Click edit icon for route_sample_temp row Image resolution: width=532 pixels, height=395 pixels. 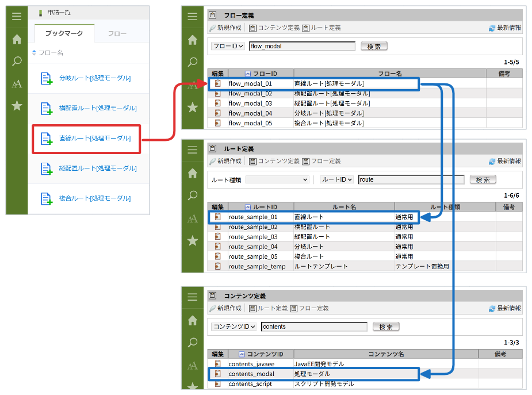[218, 266]
